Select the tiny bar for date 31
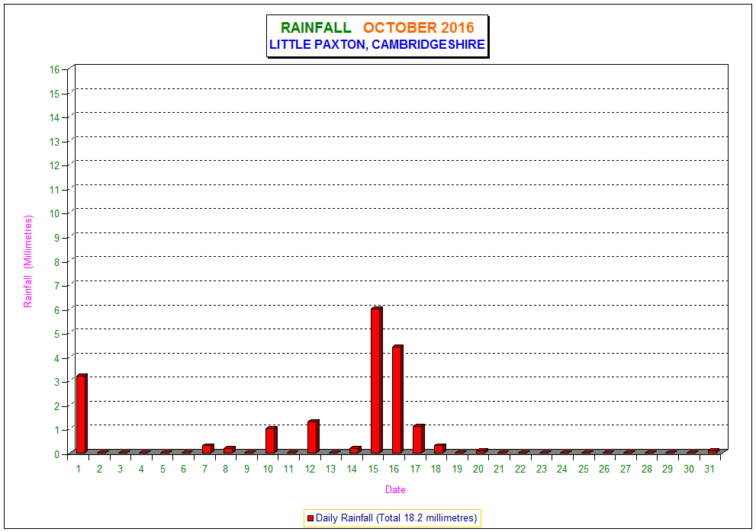The height and width of the screenshot is (532, 756). click(713, 451)
